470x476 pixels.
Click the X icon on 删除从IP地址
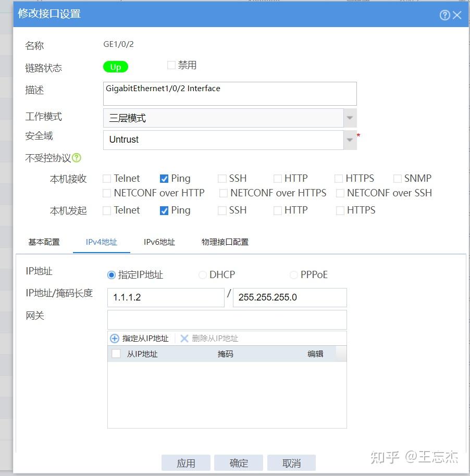(x=184, y=338)
